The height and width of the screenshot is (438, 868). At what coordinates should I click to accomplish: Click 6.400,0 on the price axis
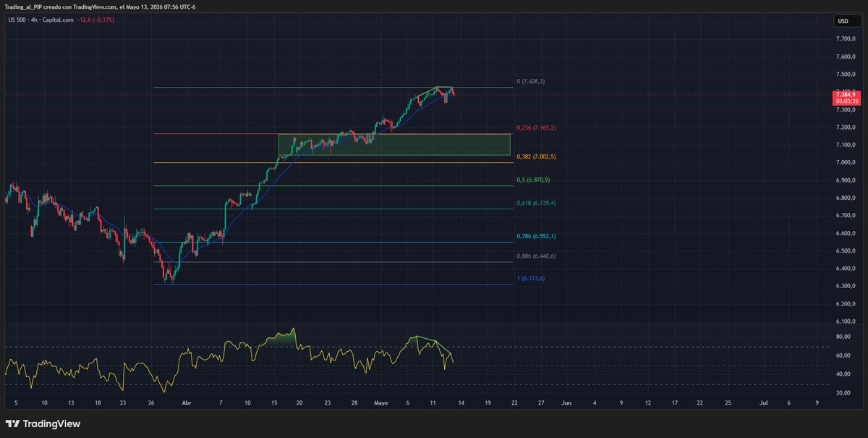(x=846, y=269)
